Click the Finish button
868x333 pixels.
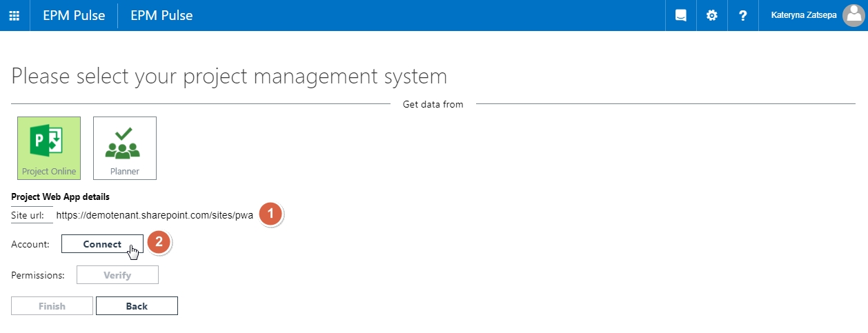[52, 306]
